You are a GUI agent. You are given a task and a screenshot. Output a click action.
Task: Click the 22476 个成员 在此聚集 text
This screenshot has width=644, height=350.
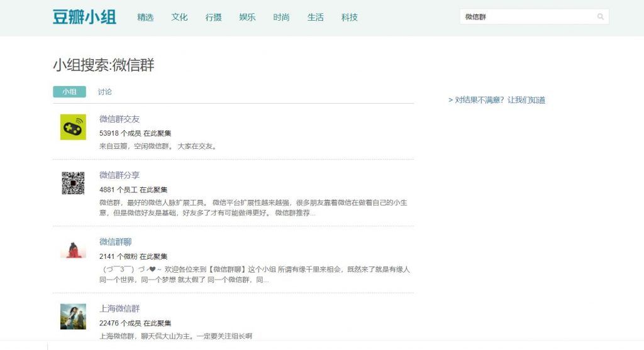point(135,324)
